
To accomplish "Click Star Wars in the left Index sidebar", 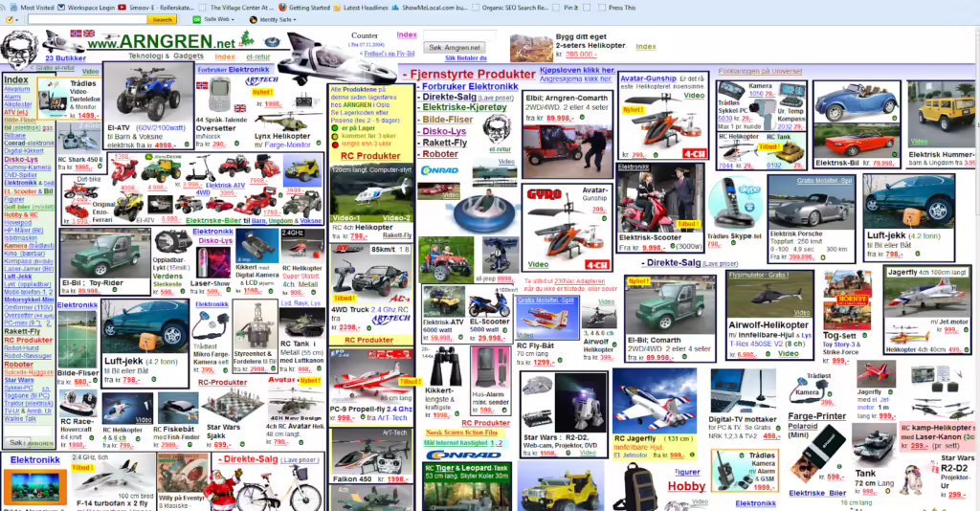I will click(x=19, y=380).
